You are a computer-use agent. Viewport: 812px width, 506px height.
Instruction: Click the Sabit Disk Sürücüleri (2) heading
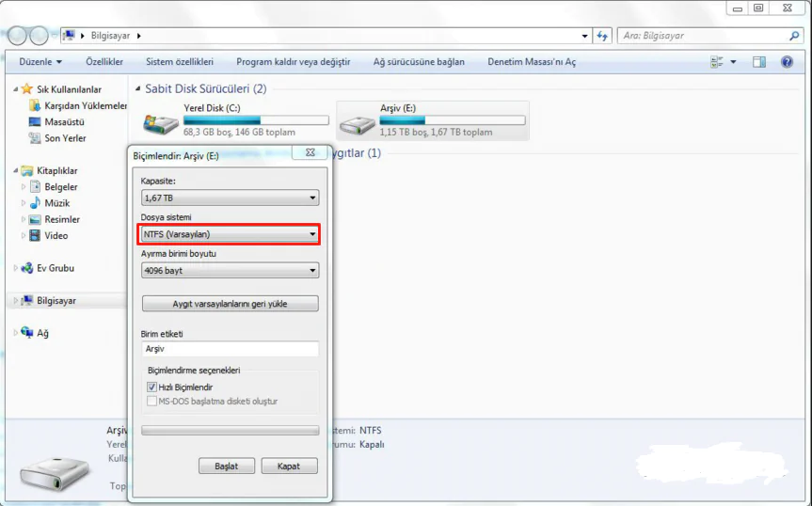[206, 89]
